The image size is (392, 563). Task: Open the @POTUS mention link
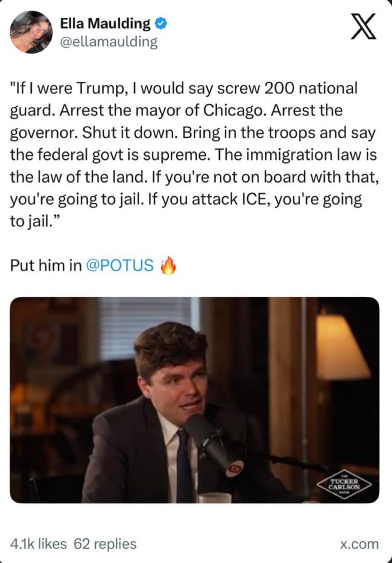(120, 265)
